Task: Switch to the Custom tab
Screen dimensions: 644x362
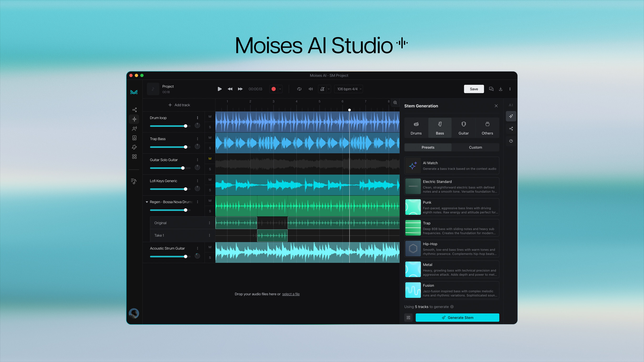Action: (x=475, y=148)
